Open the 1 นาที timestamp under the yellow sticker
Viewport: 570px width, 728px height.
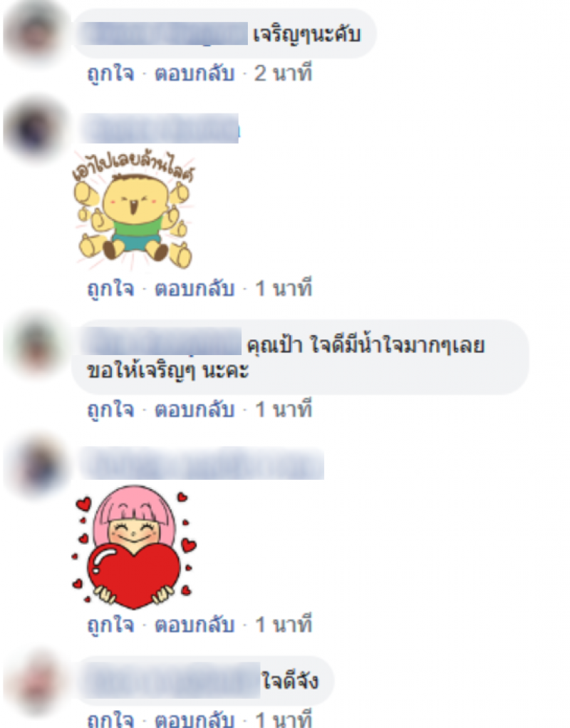[x=284, y=288]
